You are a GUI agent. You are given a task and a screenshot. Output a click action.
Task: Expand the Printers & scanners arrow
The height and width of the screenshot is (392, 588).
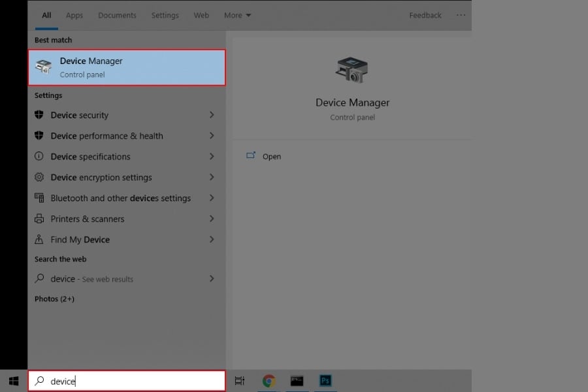(x=212, y=219)
